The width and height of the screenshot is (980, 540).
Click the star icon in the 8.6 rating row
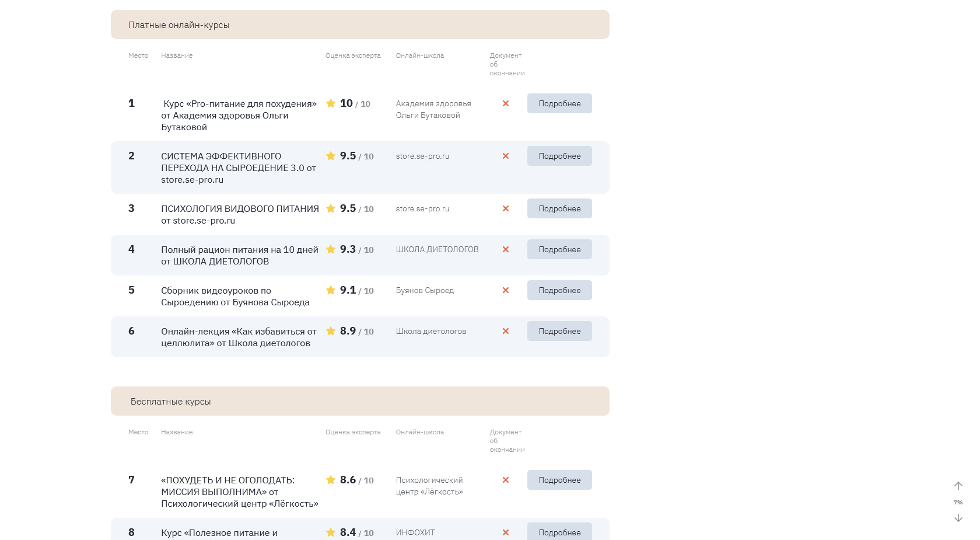(331, 480)
